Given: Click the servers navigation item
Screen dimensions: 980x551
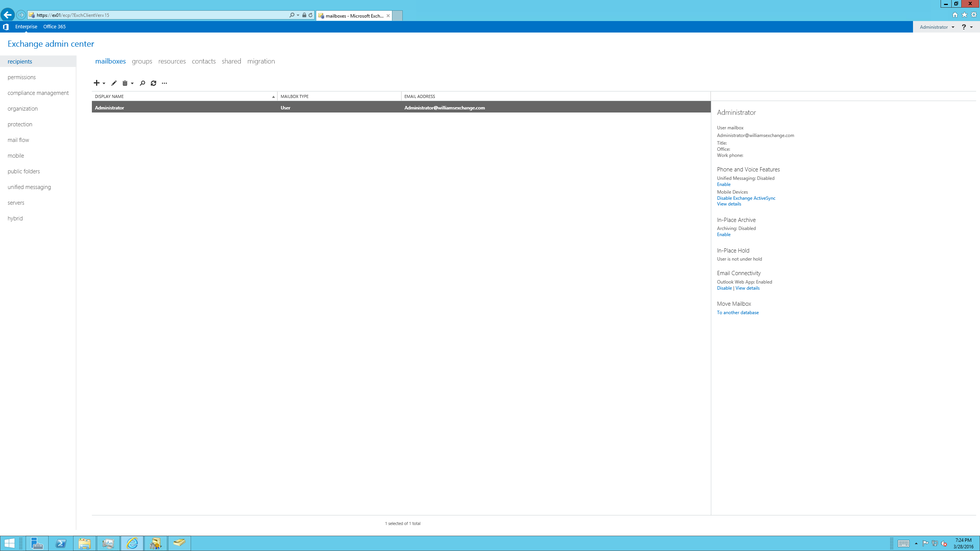Looking at the screenshot, I should [16, 202].
